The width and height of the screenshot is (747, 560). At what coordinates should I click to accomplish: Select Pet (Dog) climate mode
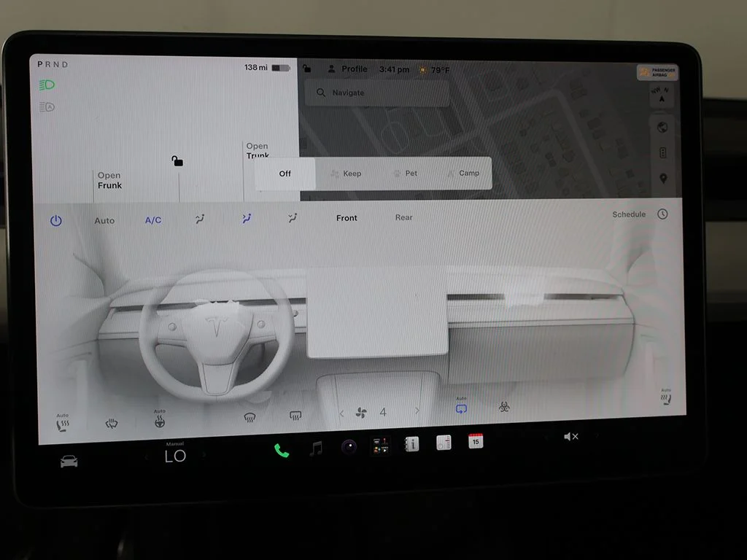tap(406, 174)
